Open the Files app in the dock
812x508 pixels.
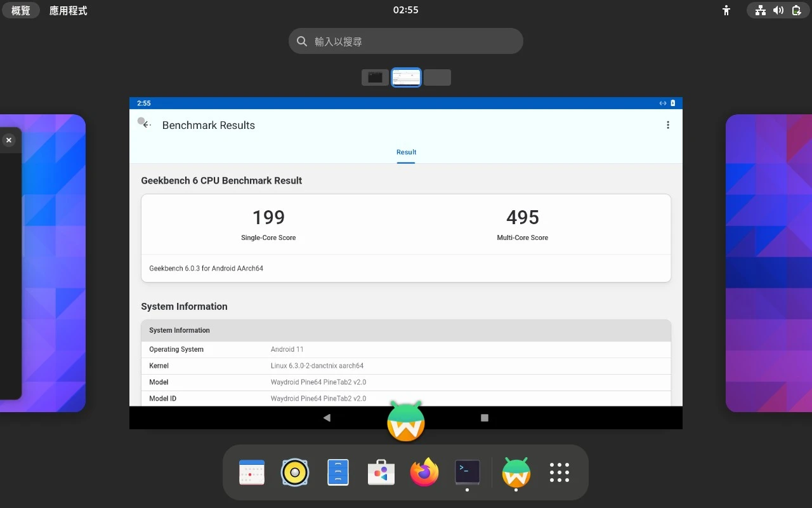click(338, 472)
